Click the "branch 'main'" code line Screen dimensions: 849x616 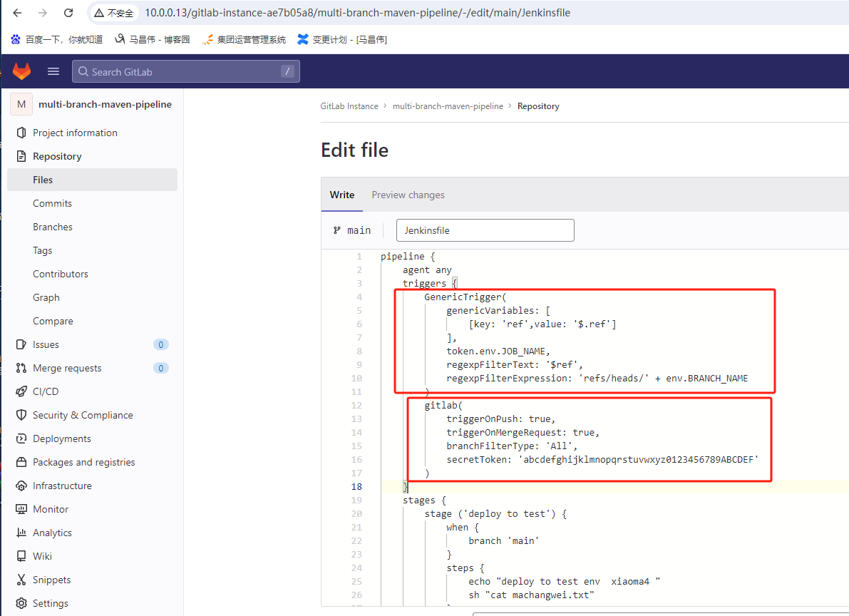tap(503, 540)
